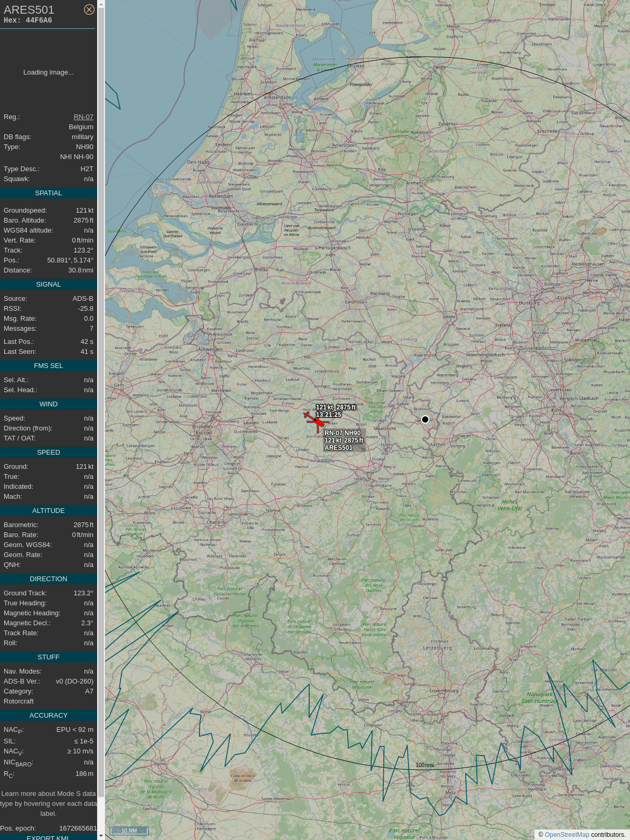The image size is (630, 840).
Task: Click the RN-07 NH90 map label
Action: point(343,433)
